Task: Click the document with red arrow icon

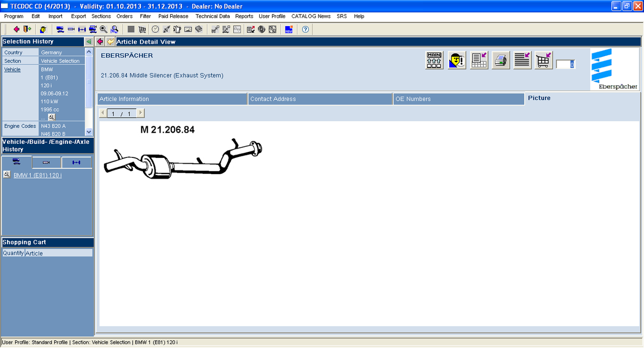Action: (251, 29)
